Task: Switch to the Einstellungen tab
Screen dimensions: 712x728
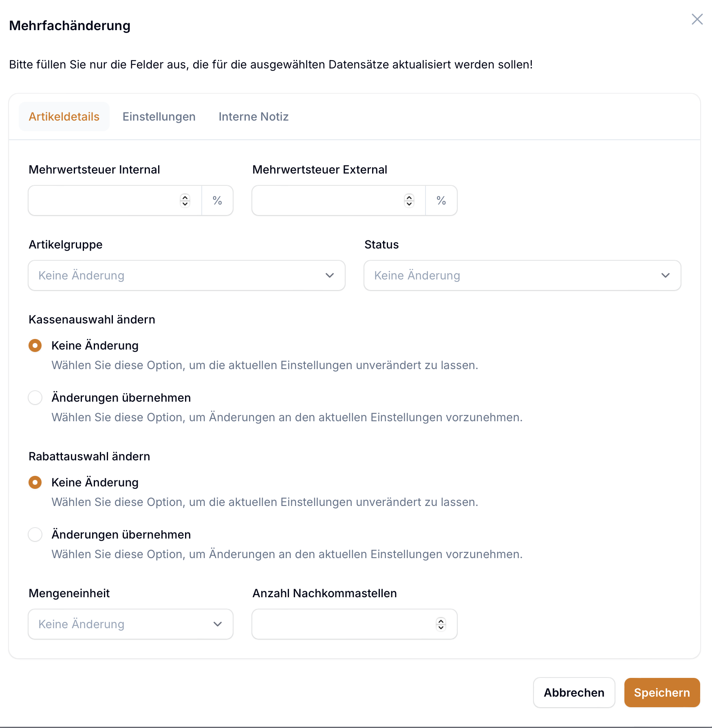Action: [159, 117]
